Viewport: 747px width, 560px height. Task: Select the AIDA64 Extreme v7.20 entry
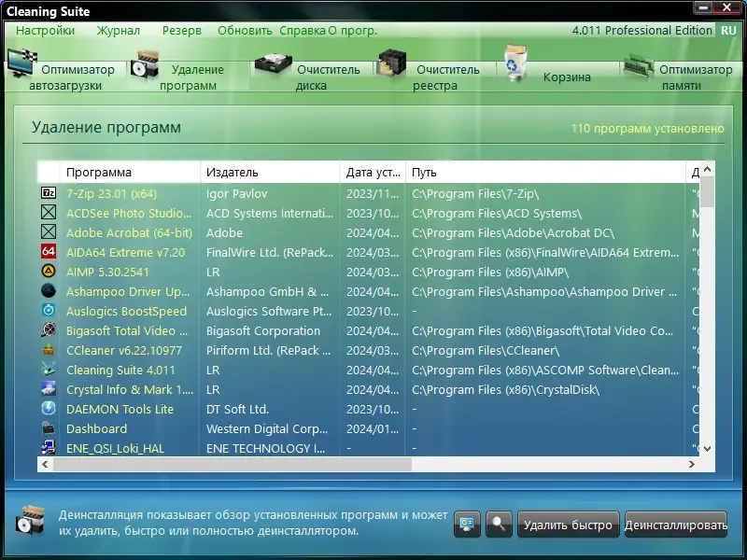(x=125, y=252)
